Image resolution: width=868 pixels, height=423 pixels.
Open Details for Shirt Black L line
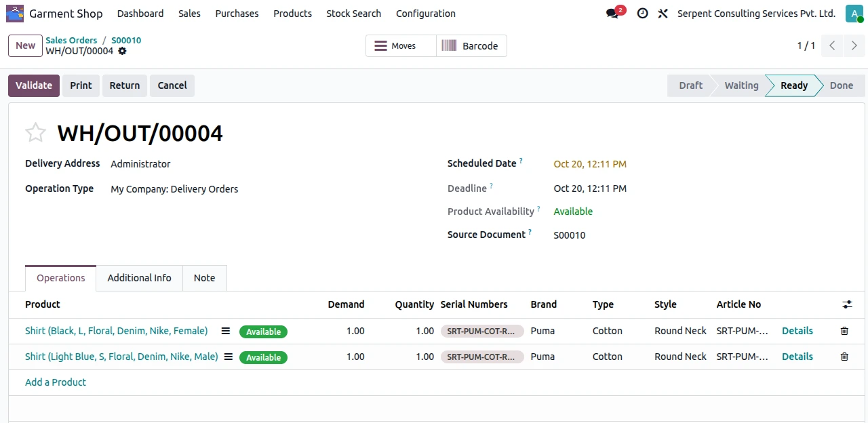797,331
